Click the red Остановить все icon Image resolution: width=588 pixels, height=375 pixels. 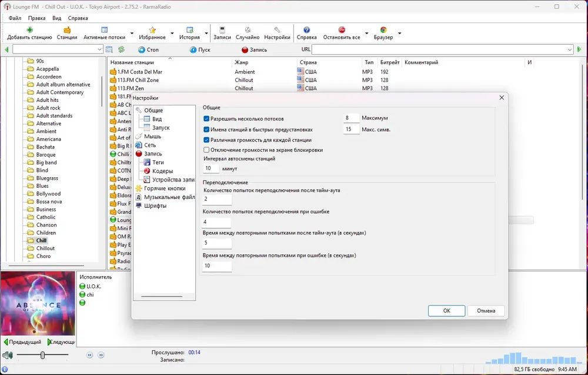coord(342,30)
